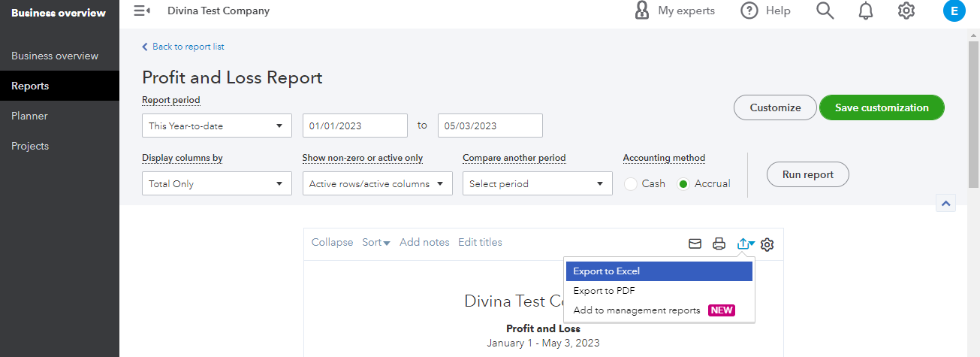This screenshot has height=357, width=980.
Task: Select the Accrual accounting method
Action: 683,183
